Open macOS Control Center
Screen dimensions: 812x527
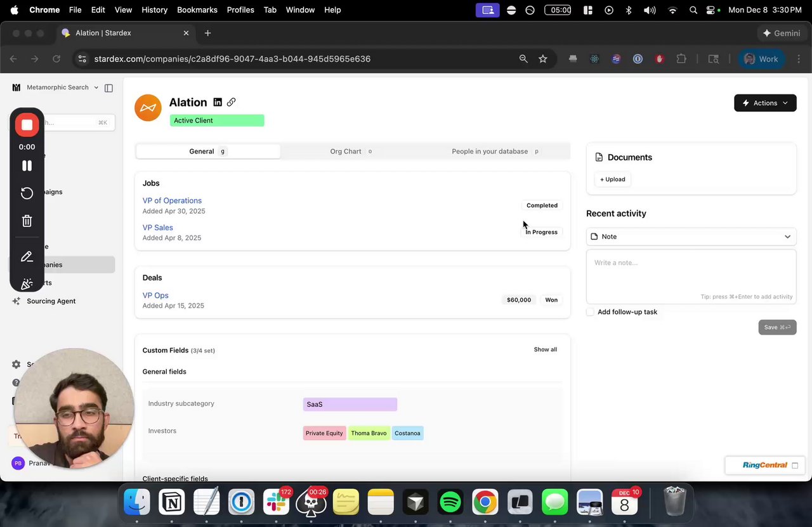pos(712,10)
